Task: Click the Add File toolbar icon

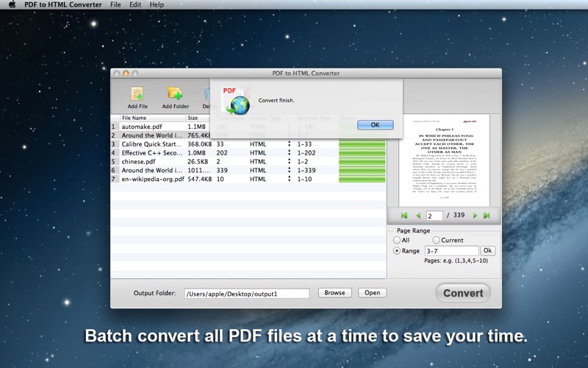Action: click(137, 97)
